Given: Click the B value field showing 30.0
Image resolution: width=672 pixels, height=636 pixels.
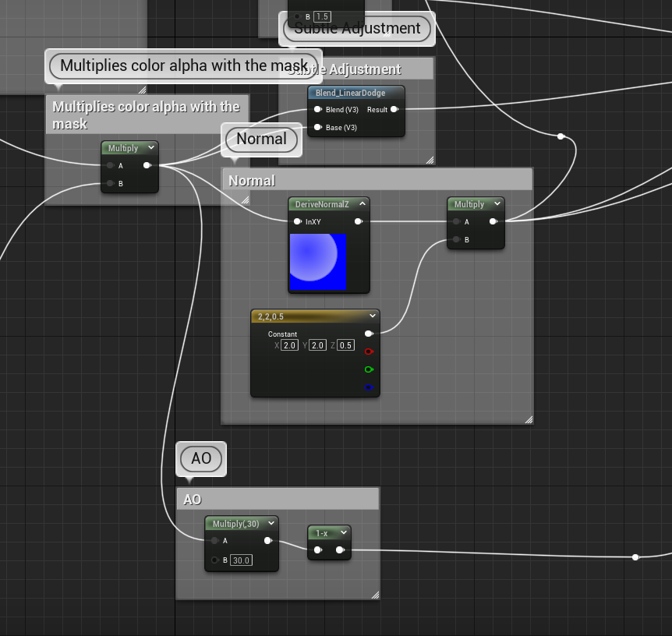Looking at the screenshot, I should point(242,560).
